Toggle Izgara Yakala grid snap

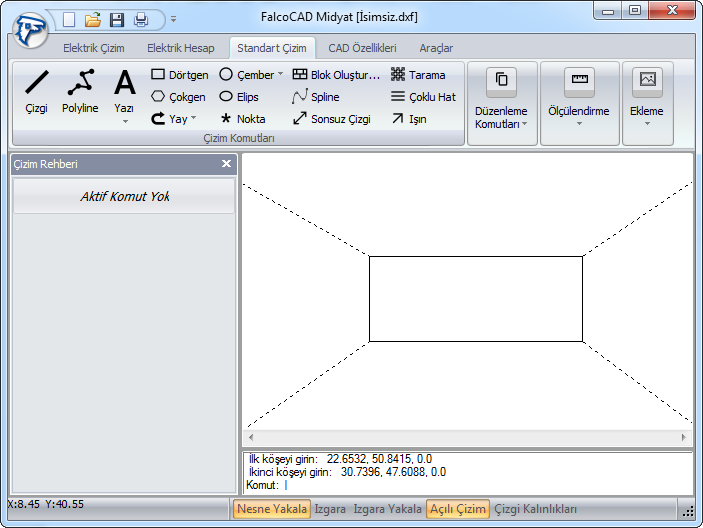coord(387,509)
